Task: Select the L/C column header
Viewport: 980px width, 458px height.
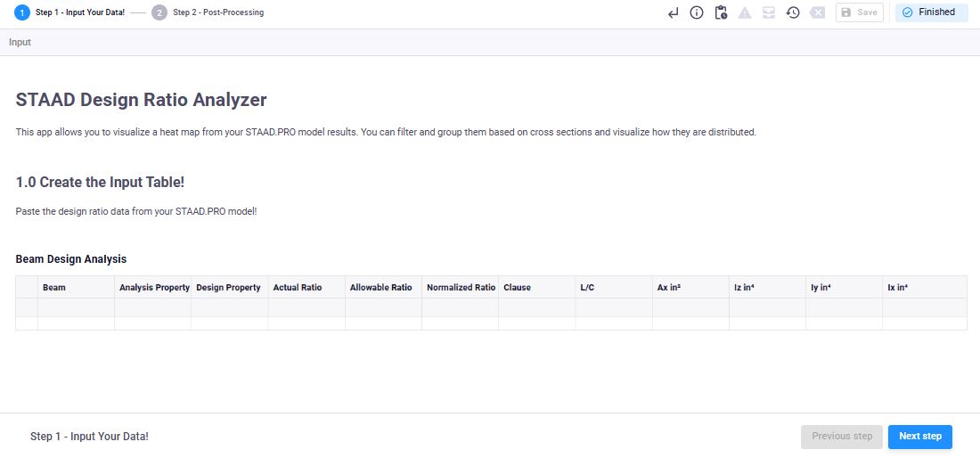Action: click(x=615, y=288)
